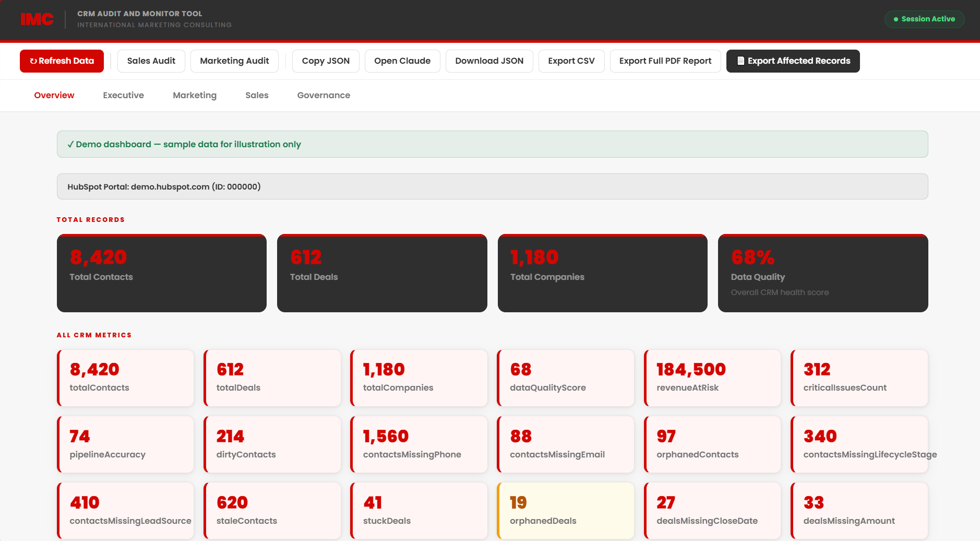Select the staleContacts metric card
Image resolution: width=980 pixels, height=541 pixels.
click(x=272, y=511)
